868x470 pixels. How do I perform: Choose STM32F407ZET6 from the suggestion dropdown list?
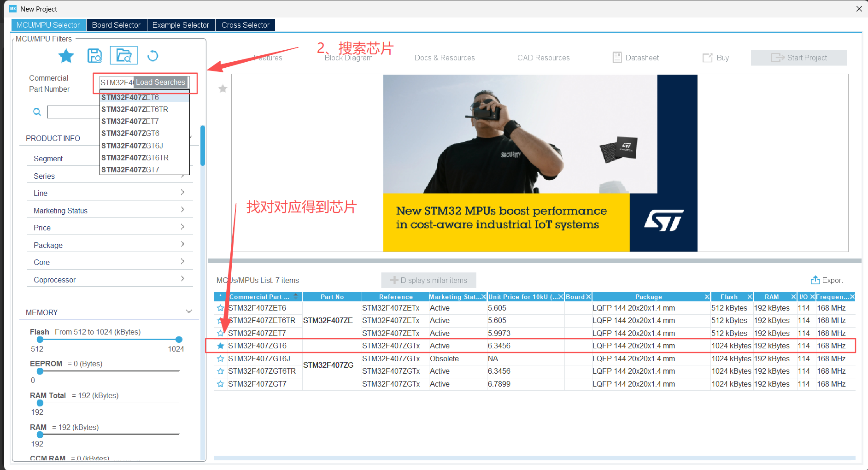pos(145,97)
